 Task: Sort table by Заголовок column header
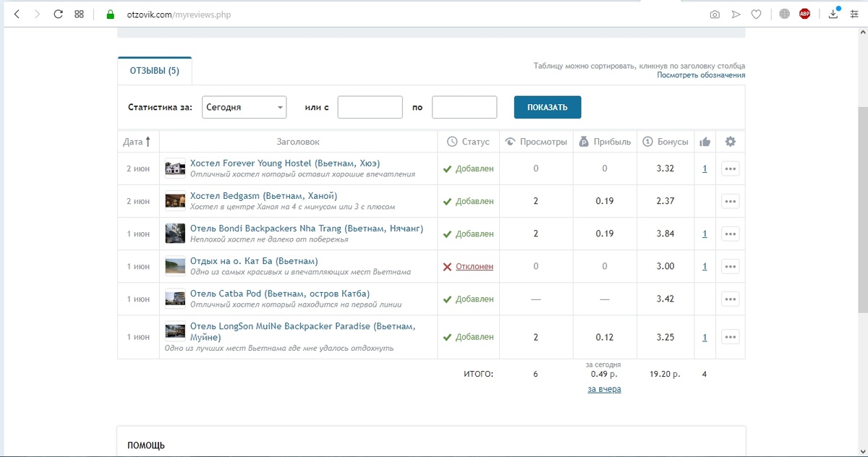pyautogui.click(x=298, y=142)
